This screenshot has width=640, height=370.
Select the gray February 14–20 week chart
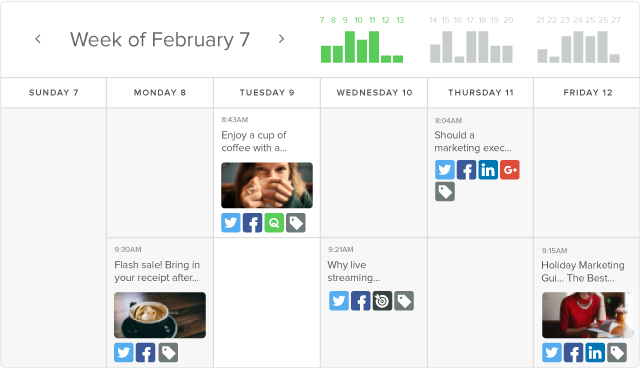pyautogui.click(x=471, y=40)
